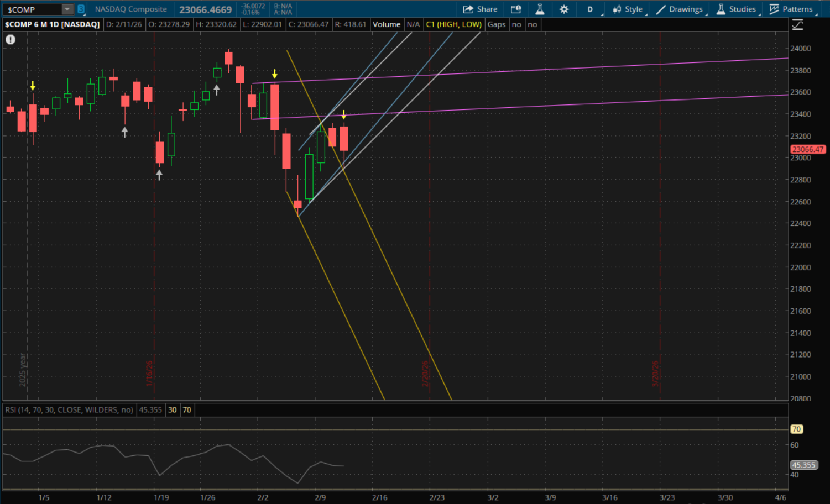Image resolution: width=830 pixels, height=504 pixels.
Task: Click the RSI 70 level yellow tag
Action: pos(796,429)
